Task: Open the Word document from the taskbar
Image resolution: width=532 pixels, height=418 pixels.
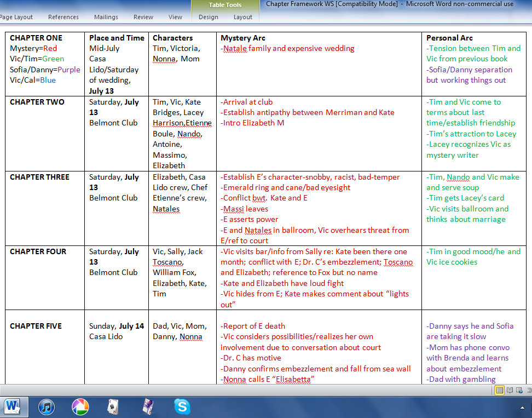Action: (14, 406)
